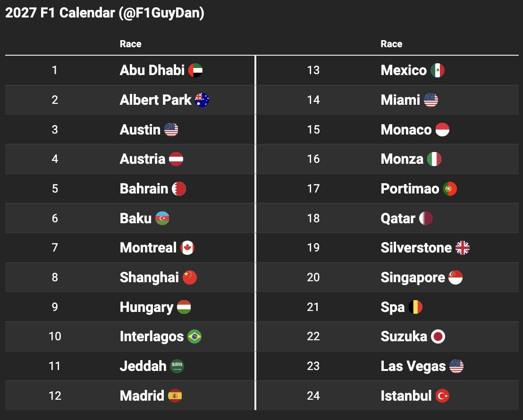The image size is (523, 420).
Task: Click the Turkish flag next to Istanbul
Action: tap(442, 396)
